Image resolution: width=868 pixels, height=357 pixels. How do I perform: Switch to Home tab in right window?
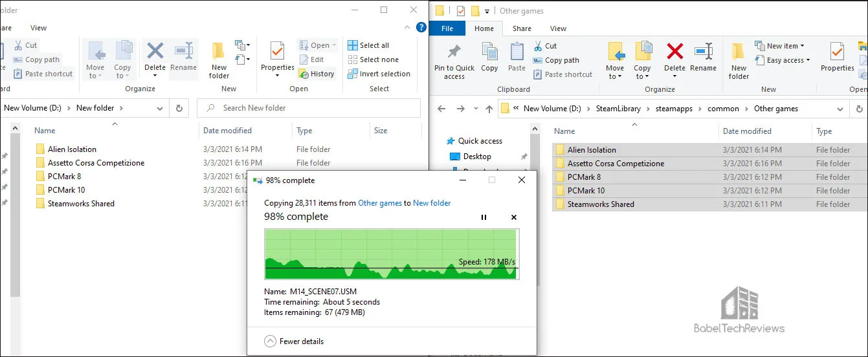(484, 28)
